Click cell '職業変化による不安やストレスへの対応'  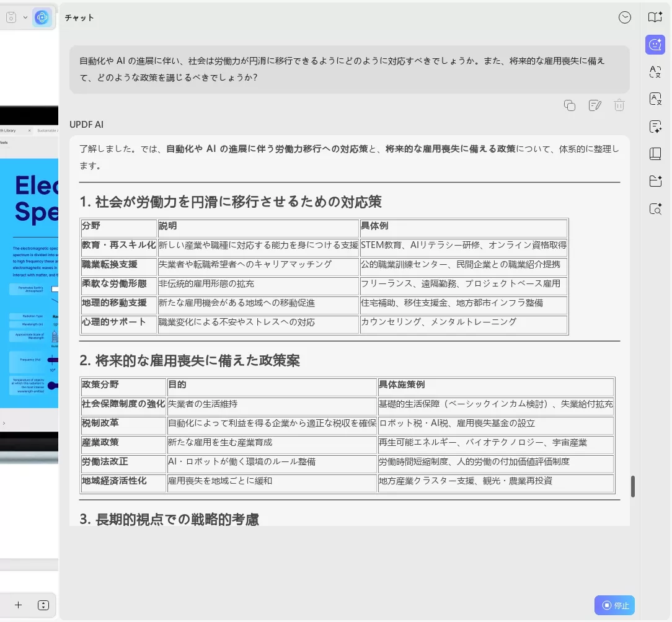click(258, 324)
